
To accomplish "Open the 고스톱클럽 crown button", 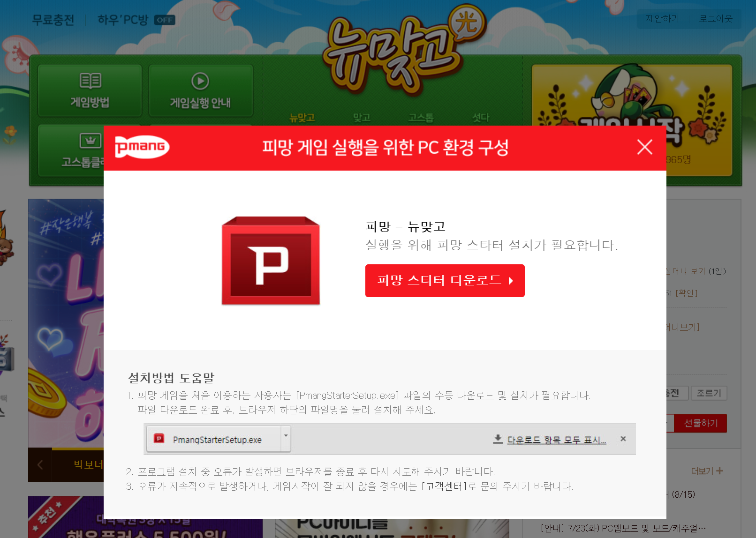I will [x=71, y=150].
